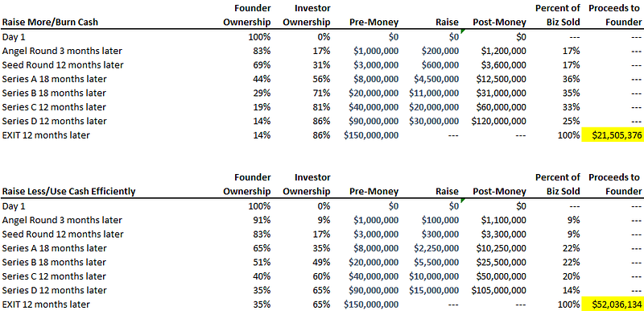Image resolution: width=644 pixels, height=311 pixels.
Task: Select the $1,100,000 post-money cell
Action: coord(504,220)
